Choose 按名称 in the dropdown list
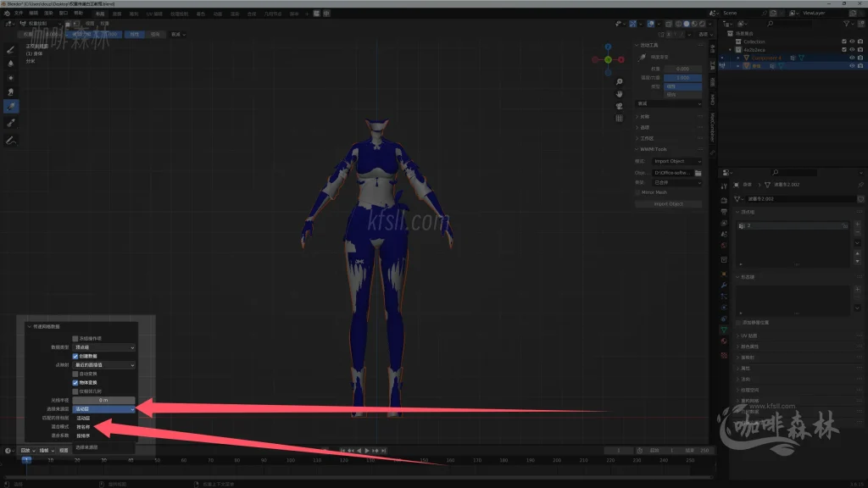 83,427
